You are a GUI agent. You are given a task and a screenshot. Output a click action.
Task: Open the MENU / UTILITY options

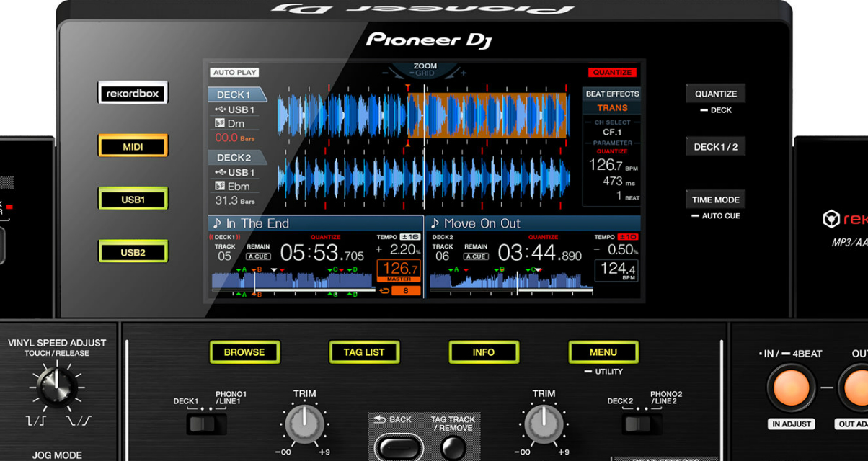pos(603,352)
